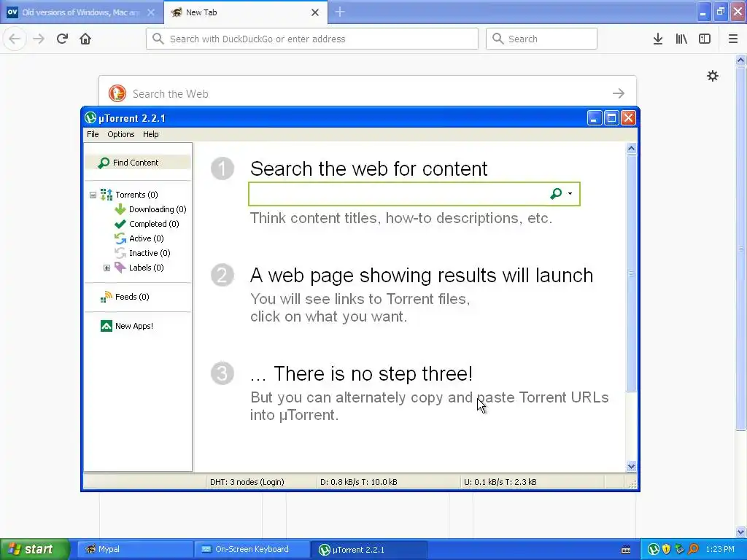
Task: Minimize the µTorrent window
Action: [594, 117]
